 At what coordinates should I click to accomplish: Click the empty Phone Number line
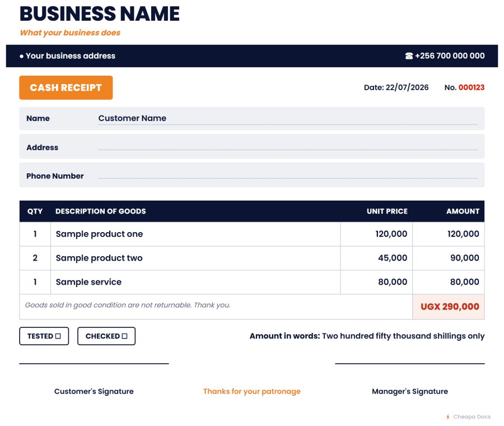(x=288, y=175)
